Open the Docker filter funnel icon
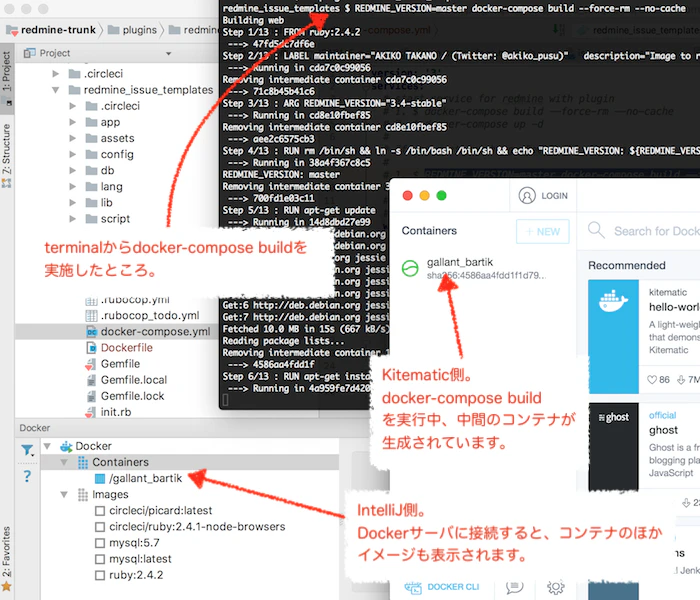700x600 pixels. coord(27,450)
